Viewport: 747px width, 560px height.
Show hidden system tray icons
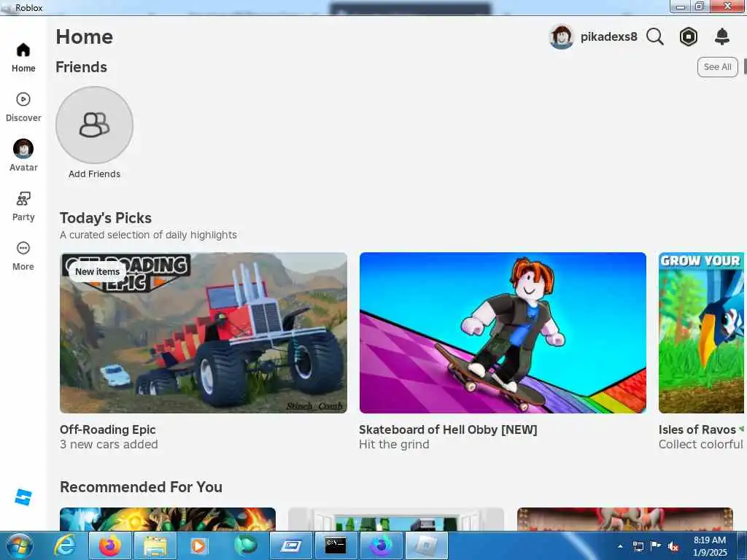(620, 546)
